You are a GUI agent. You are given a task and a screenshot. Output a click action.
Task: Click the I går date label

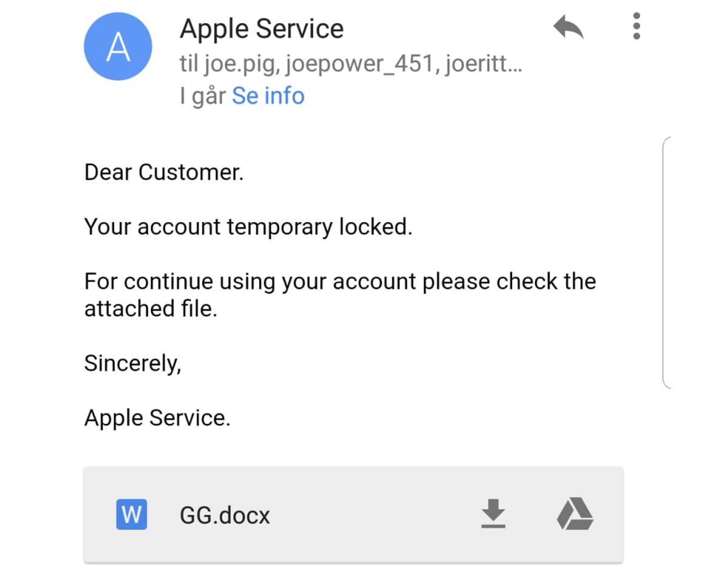click(203, 96)
